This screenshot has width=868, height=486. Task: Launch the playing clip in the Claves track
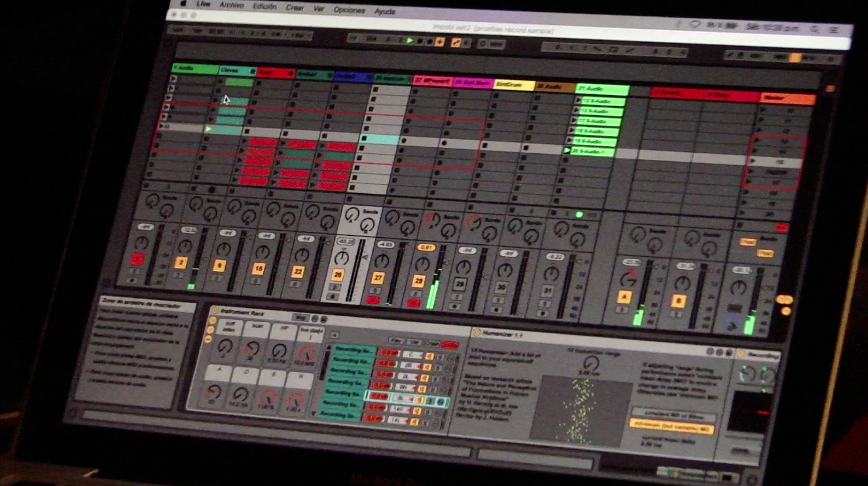click(209, 130)
